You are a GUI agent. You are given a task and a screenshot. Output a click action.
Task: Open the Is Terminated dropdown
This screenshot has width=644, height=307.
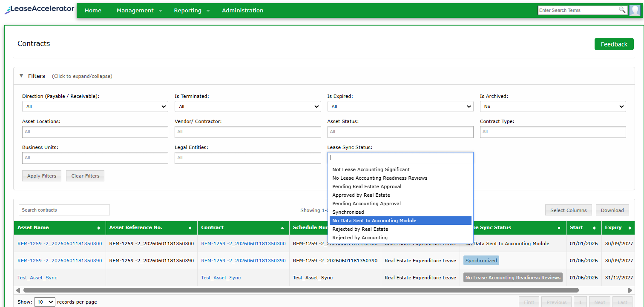point(248,106)
